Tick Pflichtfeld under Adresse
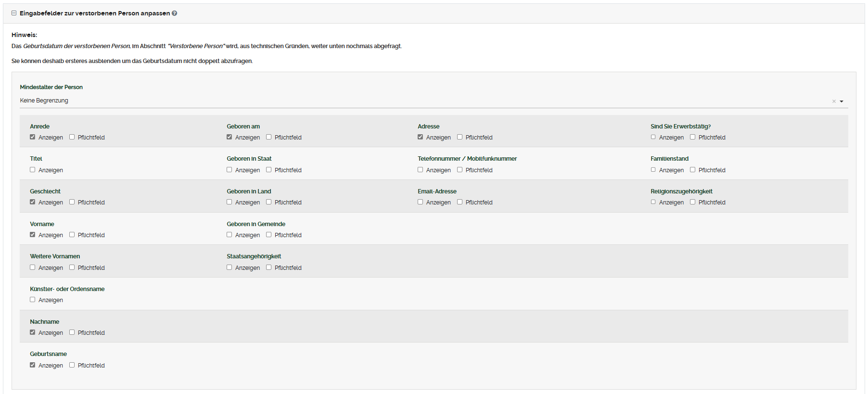Image resolution: width=868 pixels, height=394 pixels. [x=460, y=137]
